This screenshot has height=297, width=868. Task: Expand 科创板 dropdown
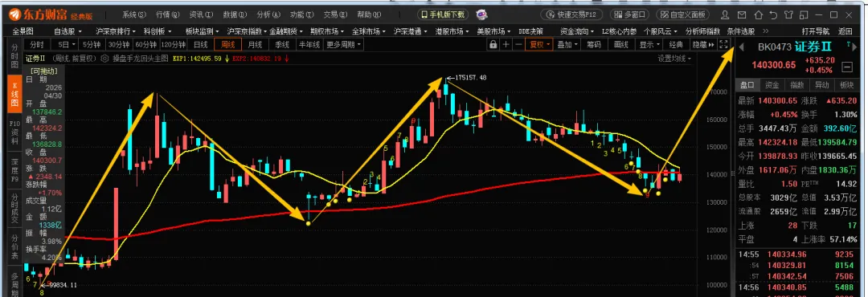pyautogui.click(x=158, y=31)
